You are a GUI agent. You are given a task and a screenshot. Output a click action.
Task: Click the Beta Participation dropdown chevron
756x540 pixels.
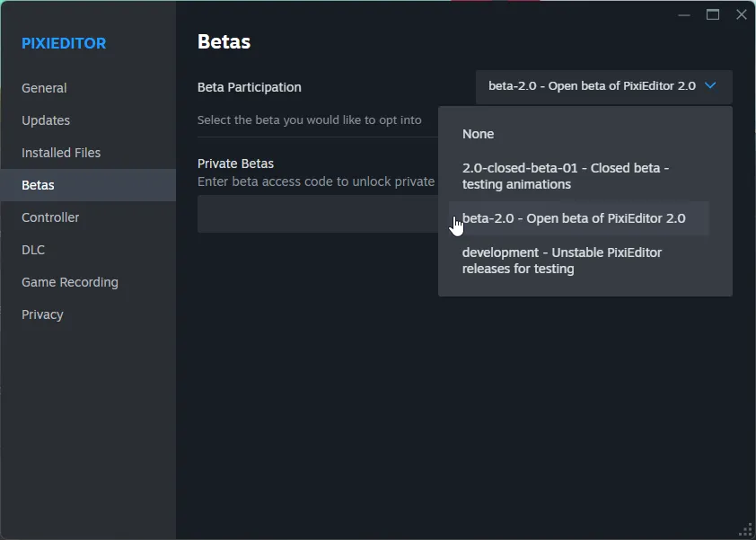click(710, 86)
